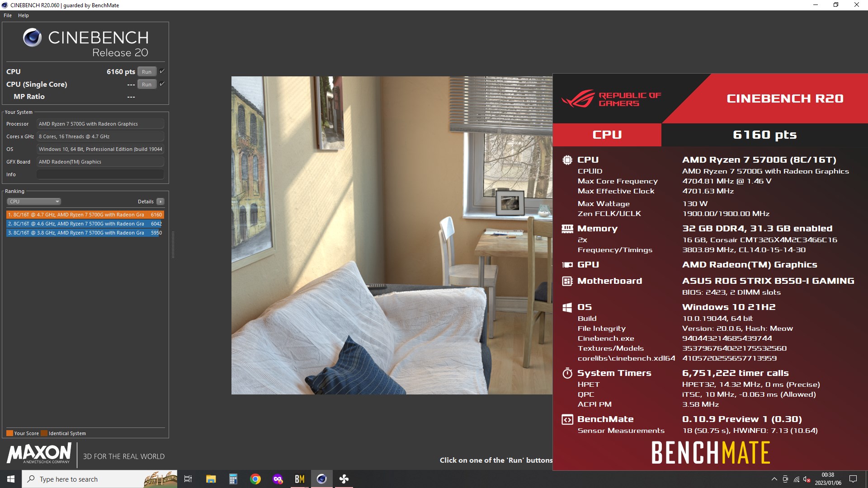Toggle the CPU (Single Core) test checkbox
868x488 pixels.
point(162,84)
